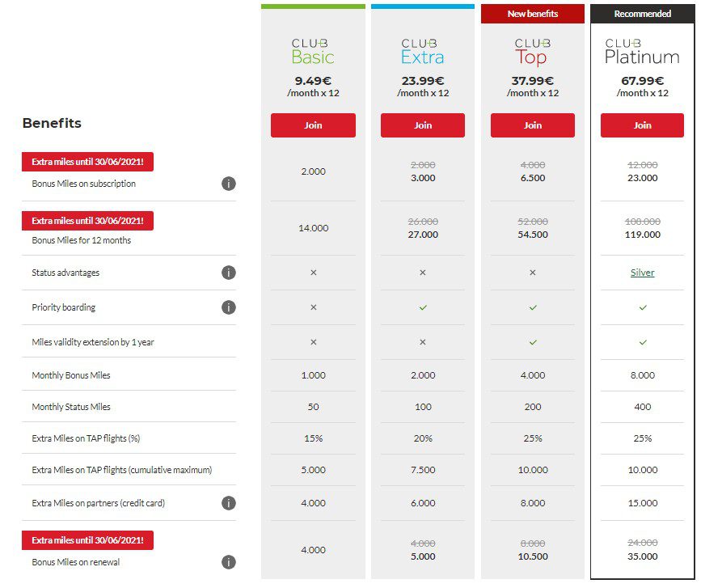This screenshot has width=701, height=588.
Task: Click Priority boarding checkmark in Club Top column
Action: (533, 307)
